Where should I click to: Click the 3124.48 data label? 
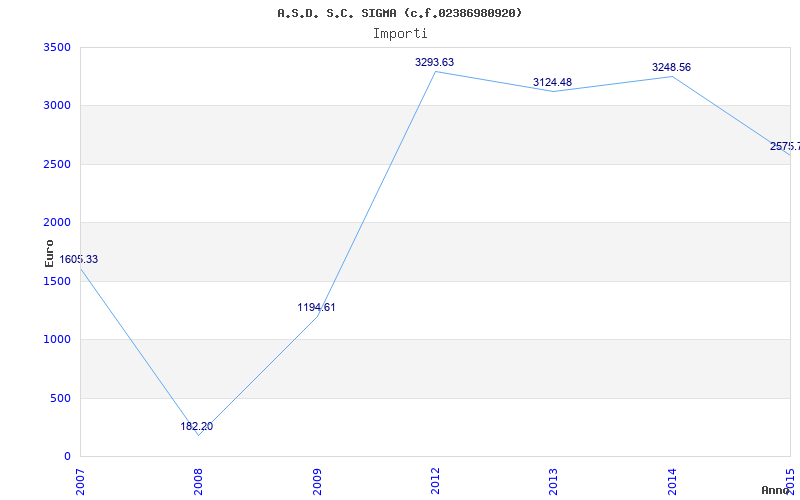552,82
